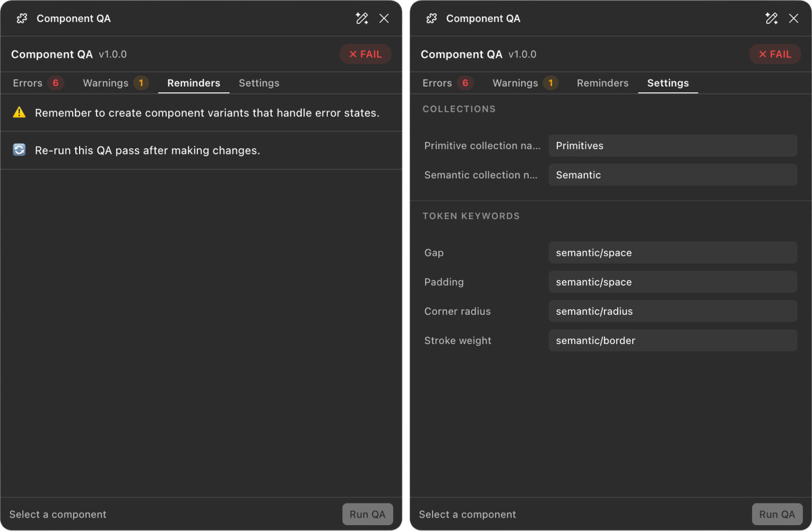This screenshot has height=531, width=812.
Task: Click the FAIL badge in right panel
Action: tap(775, 54)
